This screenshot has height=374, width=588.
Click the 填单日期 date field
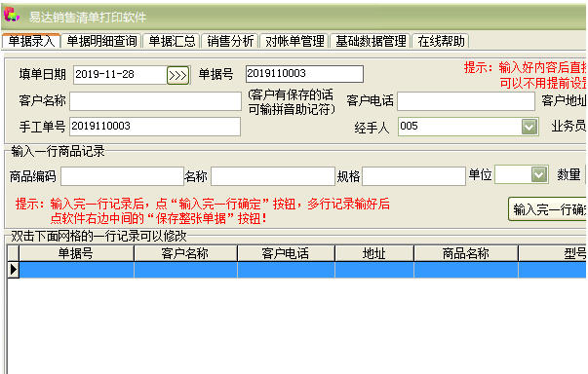click(x=120, y=74)
